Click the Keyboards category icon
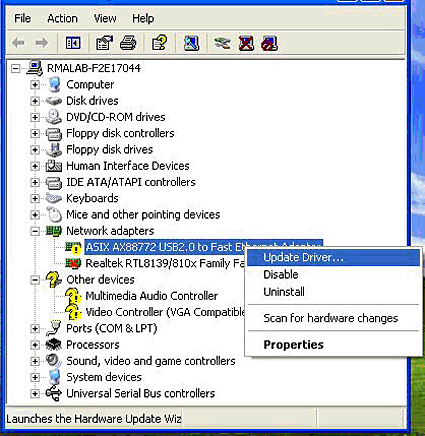 click(x=54, y=198)
